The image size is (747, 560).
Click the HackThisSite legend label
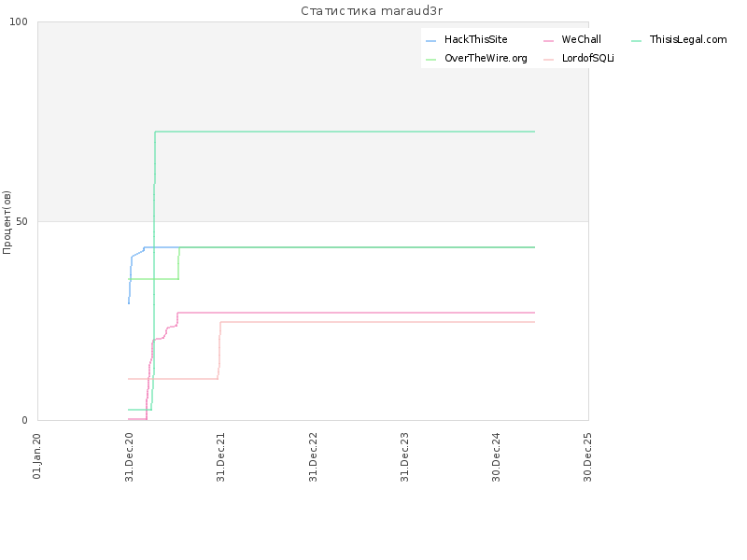click(475, 39)
